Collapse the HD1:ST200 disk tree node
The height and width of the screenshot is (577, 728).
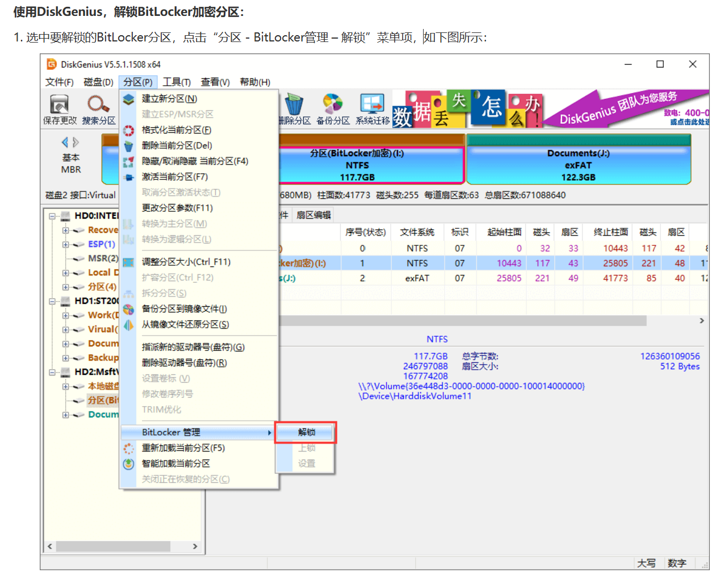tap(52, 301)
